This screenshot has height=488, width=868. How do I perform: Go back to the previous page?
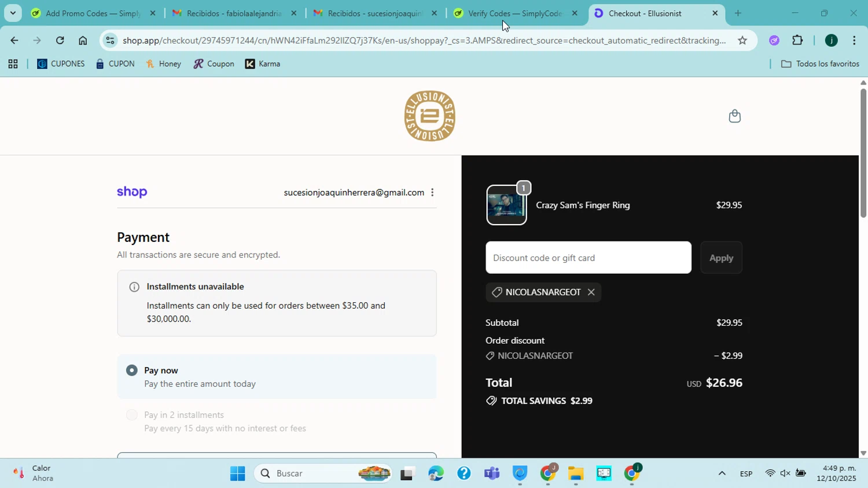[13, 41]
